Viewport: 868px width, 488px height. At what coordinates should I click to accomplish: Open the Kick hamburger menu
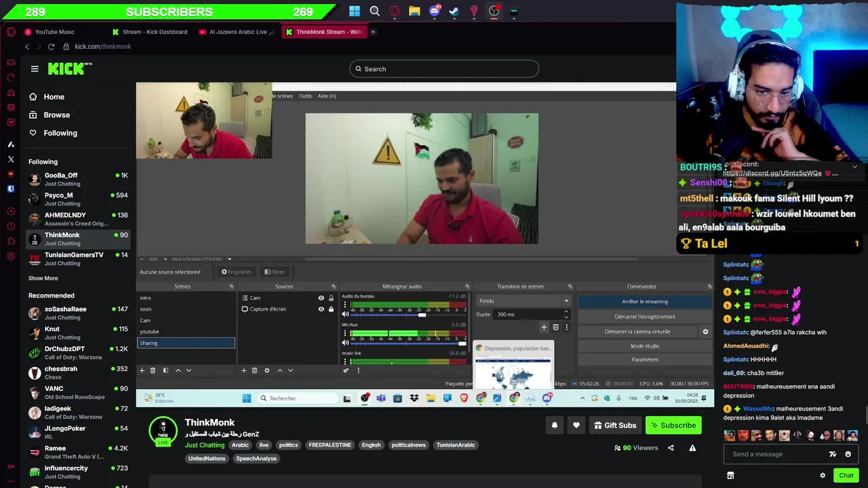coord(35,68)
